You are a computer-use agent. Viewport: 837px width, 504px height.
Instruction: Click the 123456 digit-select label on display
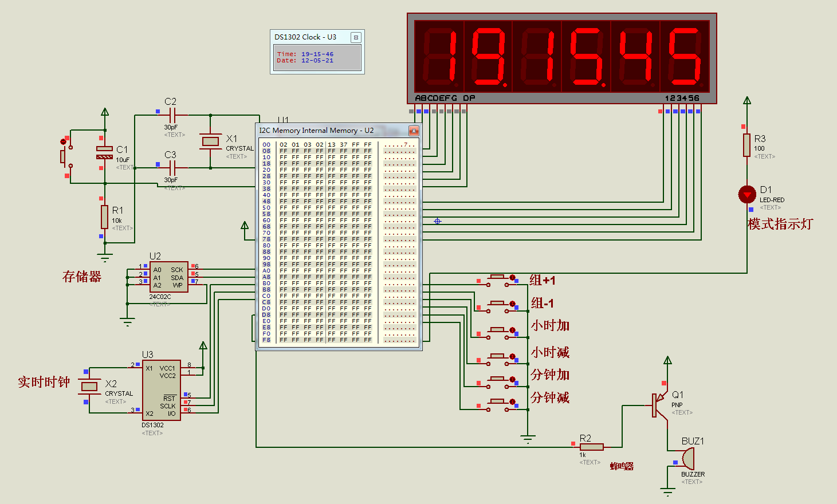point(682,98)
